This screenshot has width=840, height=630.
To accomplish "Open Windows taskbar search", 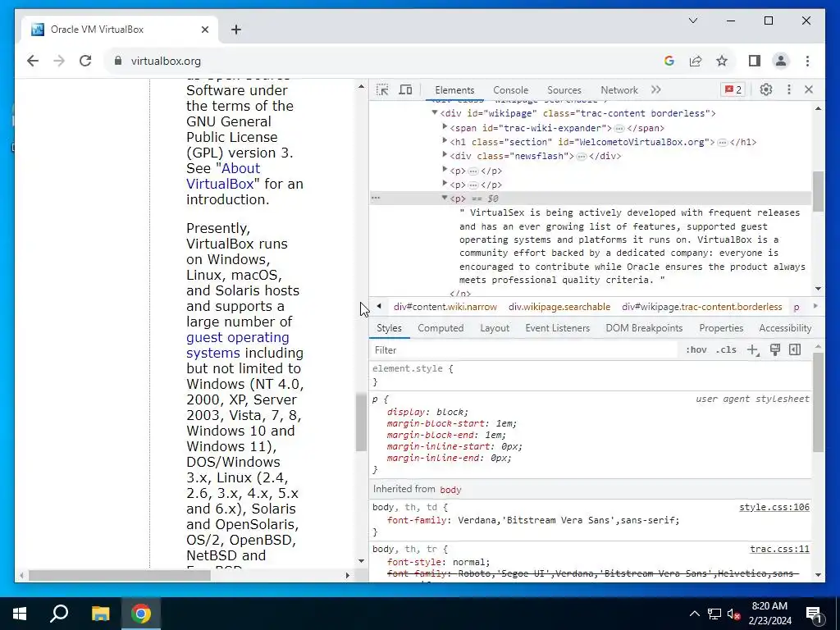I will point(59,614).
